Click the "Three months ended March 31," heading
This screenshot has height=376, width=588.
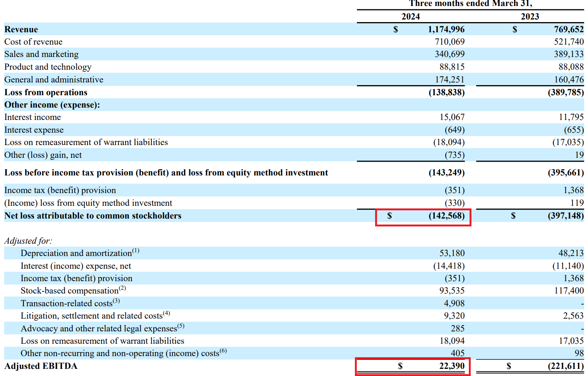point(470,4)
